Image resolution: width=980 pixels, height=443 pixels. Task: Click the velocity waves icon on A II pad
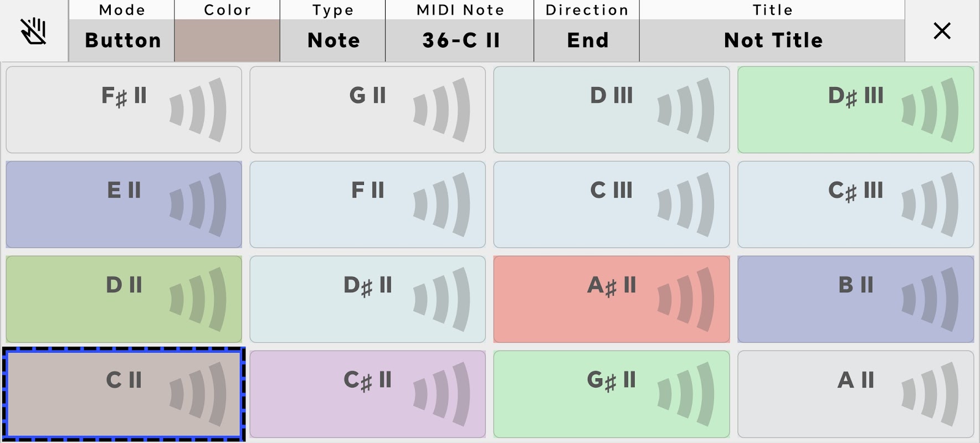(x=930, y=394)
